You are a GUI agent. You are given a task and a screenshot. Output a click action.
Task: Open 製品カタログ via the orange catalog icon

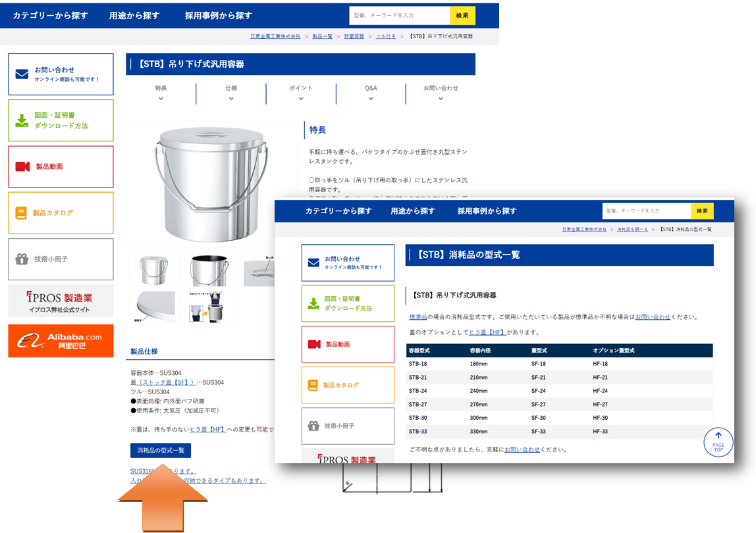[20, 213]
